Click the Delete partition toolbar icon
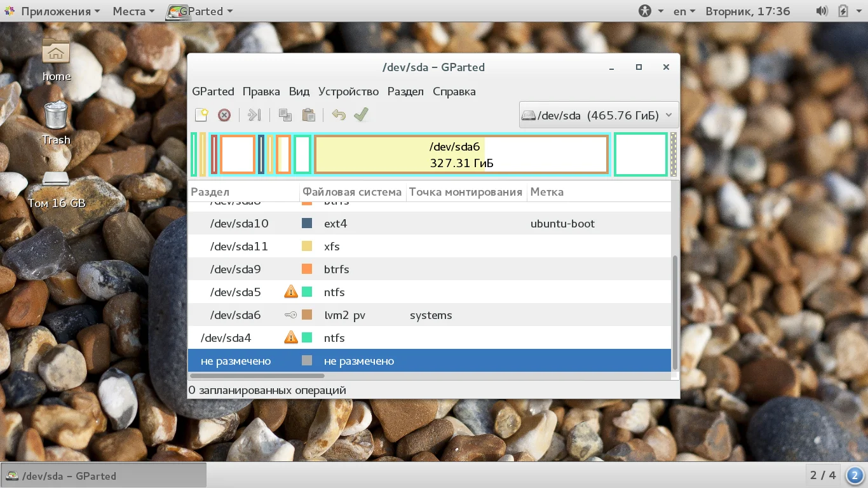Viewport: 868px width, 488px height. [224, 115]
